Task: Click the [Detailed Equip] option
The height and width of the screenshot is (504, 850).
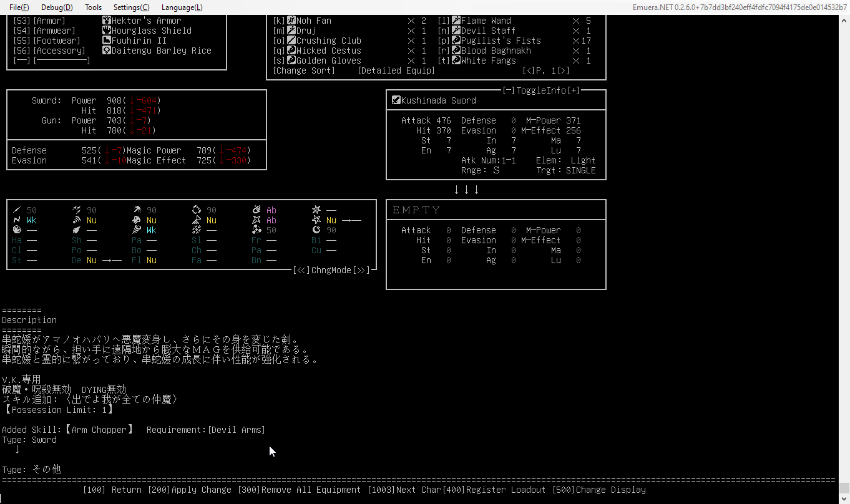Action: (x=396, y=70)
